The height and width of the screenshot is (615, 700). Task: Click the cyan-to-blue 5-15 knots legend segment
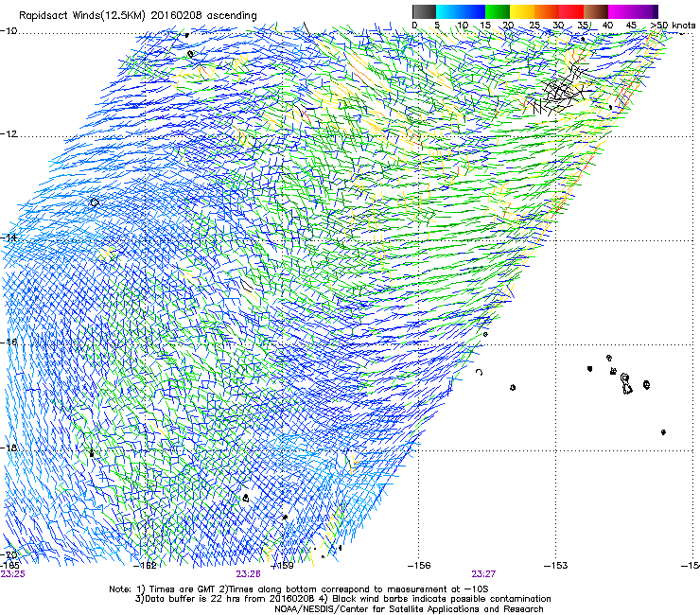click(461, 11)
